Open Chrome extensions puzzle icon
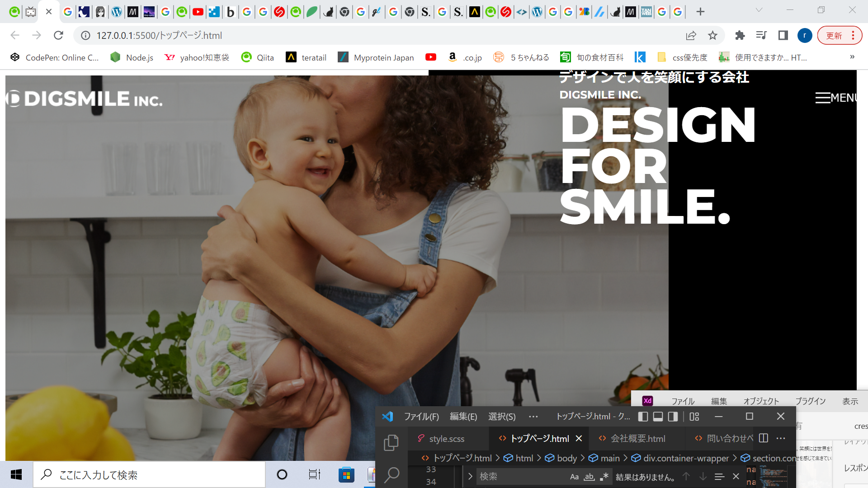Image resolution: width=868 pixels, height=488 pixels. (740, 35)
